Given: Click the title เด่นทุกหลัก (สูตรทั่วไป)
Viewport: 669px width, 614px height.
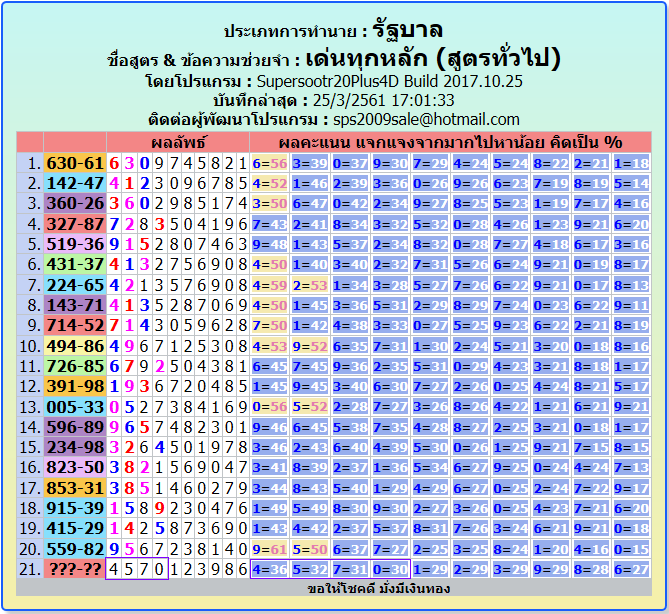Looking at the screenshot, I should pos(433,58).
